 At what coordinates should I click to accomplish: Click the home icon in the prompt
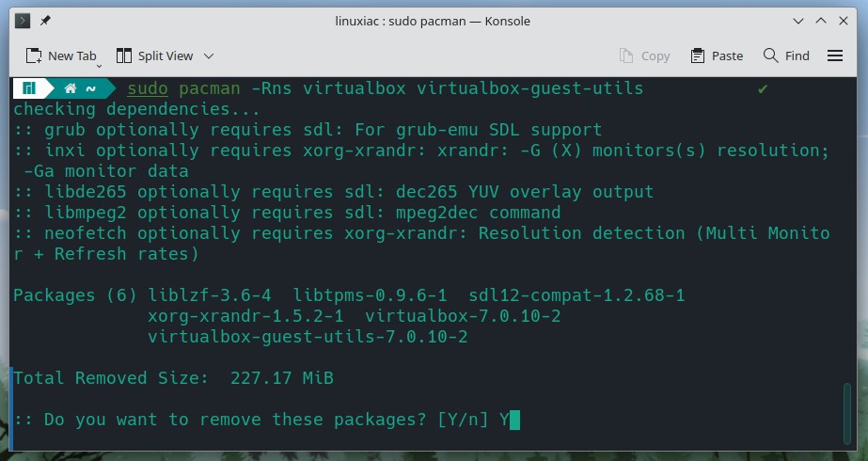(x=71, y=88)
